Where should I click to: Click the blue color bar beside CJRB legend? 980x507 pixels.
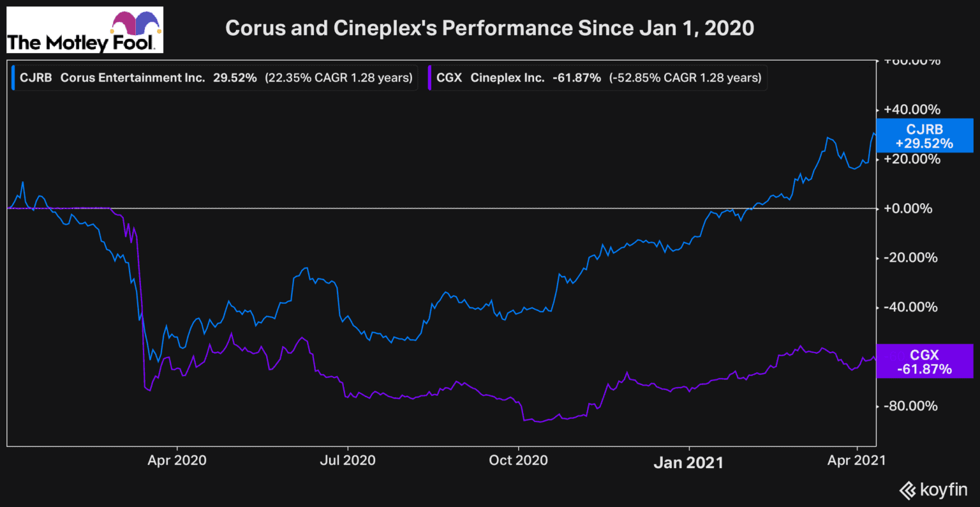coord(13,78)
